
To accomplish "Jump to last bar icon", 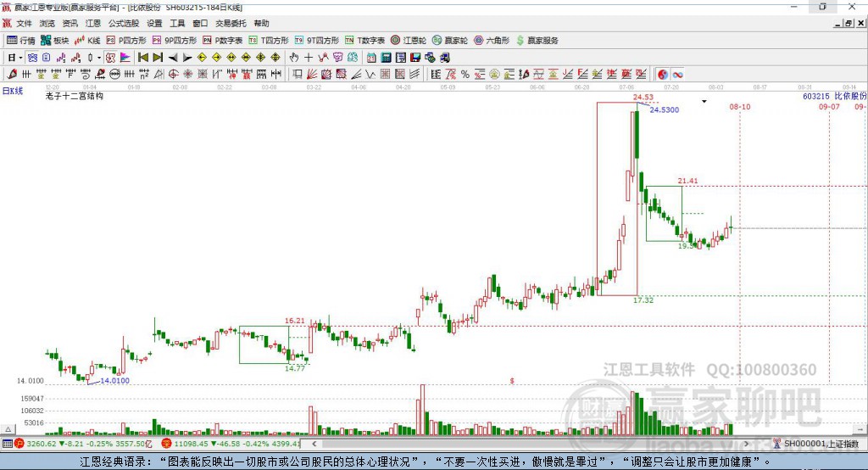I will (x=158, y=58).
